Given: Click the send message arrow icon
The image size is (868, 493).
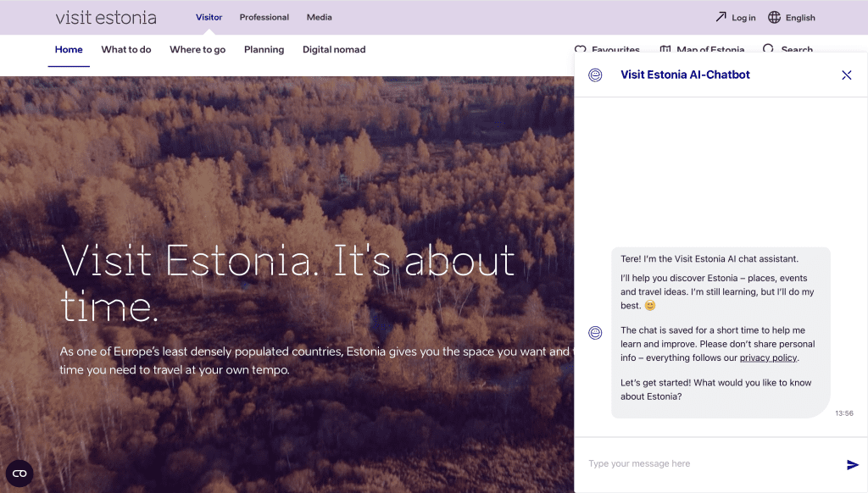Looking at the screenshot, I should 852,464.
